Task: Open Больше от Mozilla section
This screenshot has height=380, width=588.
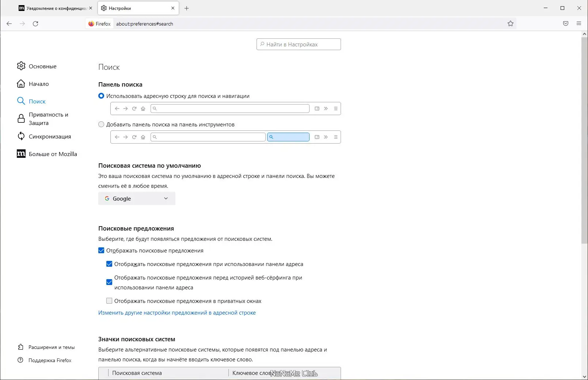Action: (53, 154)
